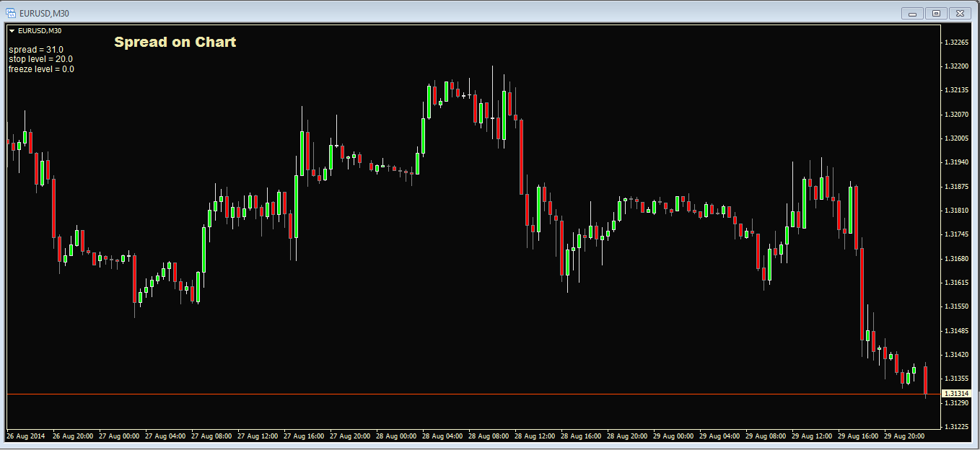Image resolution: width=980 pixels, height=450 pixels.
Task: Click the '27 Aug 08:00' time axis label
Action: (211, 436)
